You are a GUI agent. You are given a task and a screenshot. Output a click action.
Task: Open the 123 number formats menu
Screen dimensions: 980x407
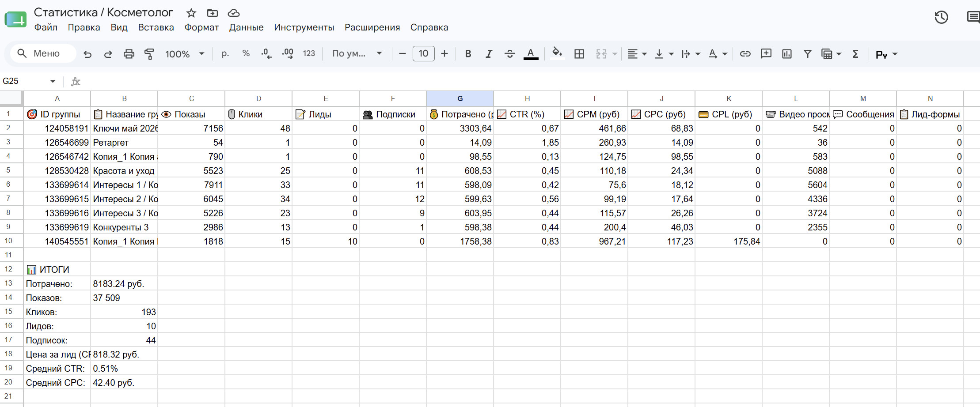coord(309,54)
